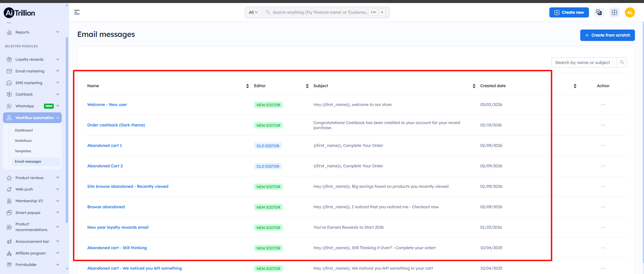
Task: Open the apps grid icon
Action: (614, 12)
